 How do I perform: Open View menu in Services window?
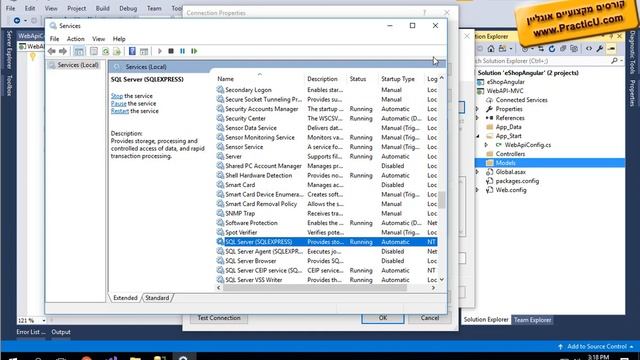tap(98, 39)
